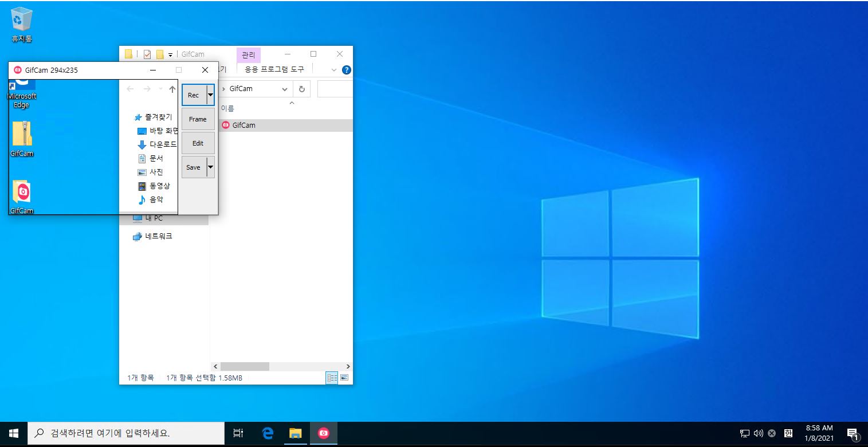Select the Microsoft Edge desktop shortcut
The width and height of the screenshot is (868, 447).
[22, 93]
